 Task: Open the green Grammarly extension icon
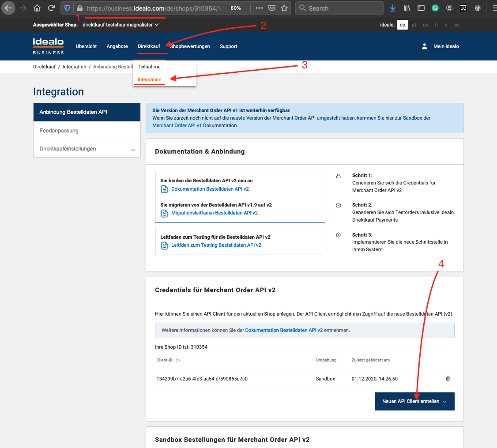[x=435, y=8]
